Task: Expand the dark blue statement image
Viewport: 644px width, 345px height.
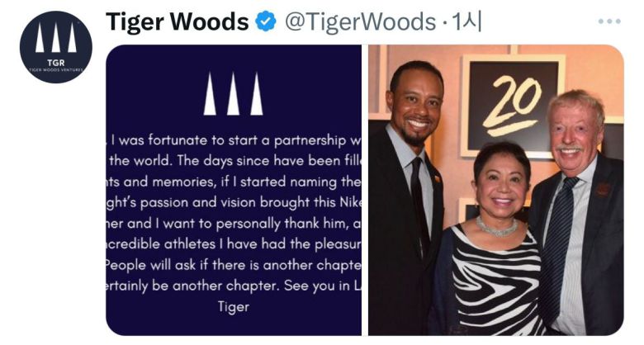Action: tap(234, 190)
